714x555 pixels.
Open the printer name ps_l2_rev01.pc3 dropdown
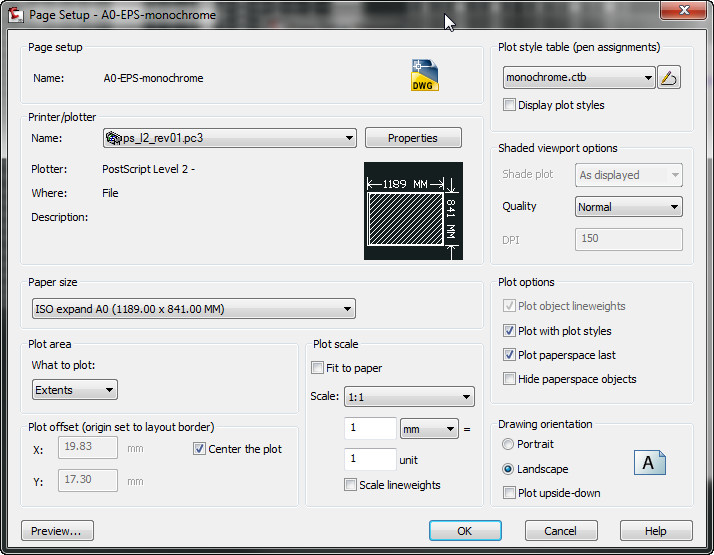[x=230, y=138]
